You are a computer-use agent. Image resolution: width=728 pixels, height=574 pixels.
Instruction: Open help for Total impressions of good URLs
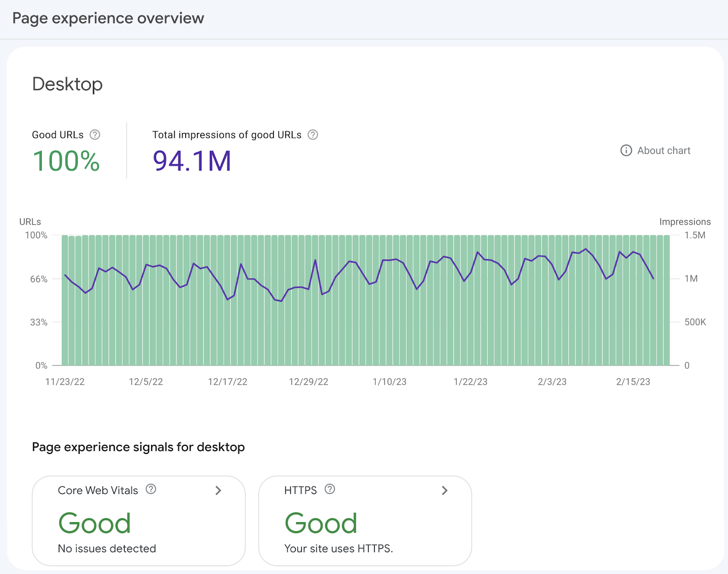[x=313, y=135]
